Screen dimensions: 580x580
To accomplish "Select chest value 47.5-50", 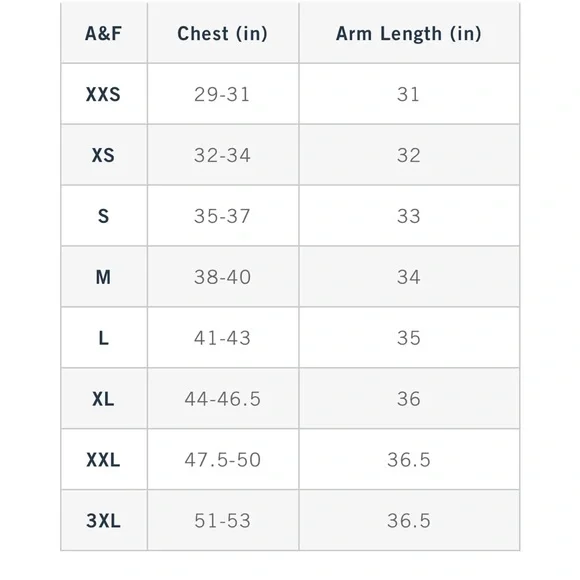I will pos(222,460).
